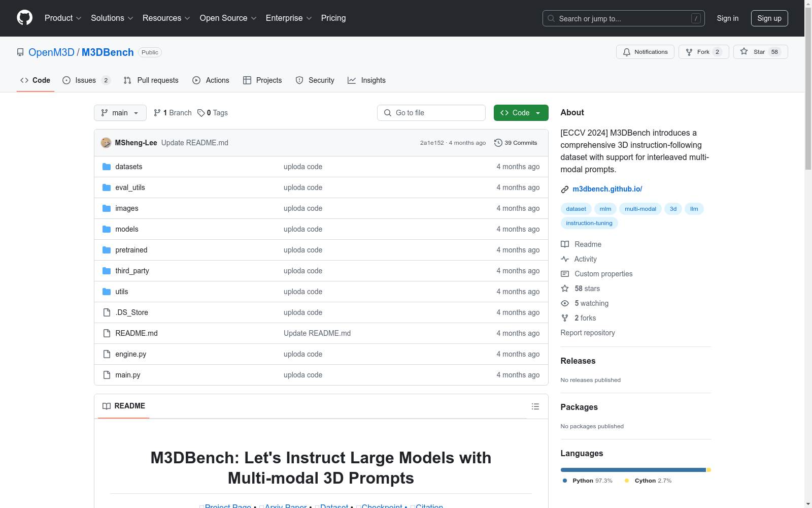Viewport: 812px width, 508px height.
Task: Click the pretrained folder icon
Action: click(x=107, y=250)
